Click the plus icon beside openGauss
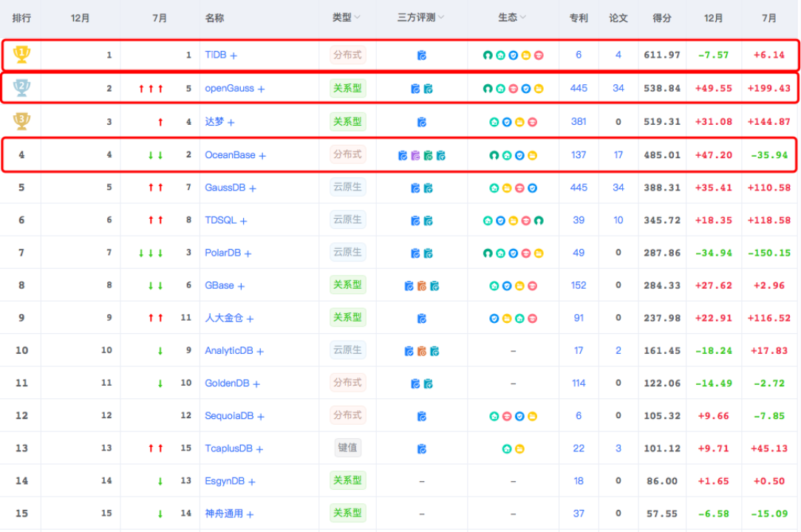Screen dimensions: 801x532 (x=261, y=89)
